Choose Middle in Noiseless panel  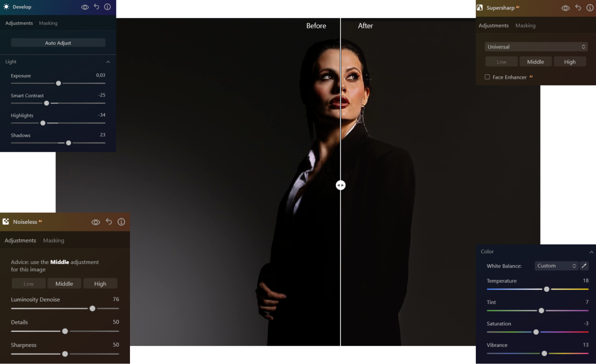click(x=64, y=283)
